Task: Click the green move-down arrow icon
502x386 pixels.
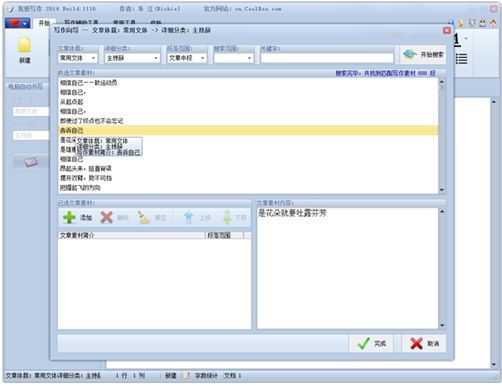Action: tap(227, 217)
